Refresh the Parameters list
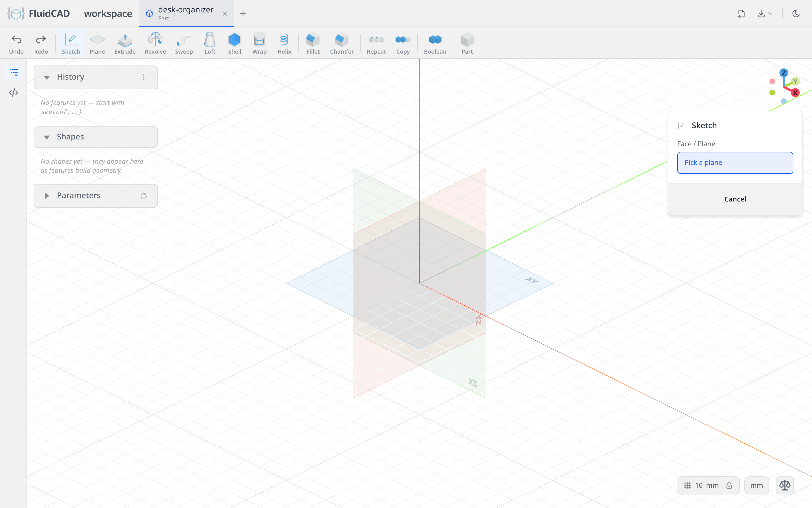 point(144,196)
